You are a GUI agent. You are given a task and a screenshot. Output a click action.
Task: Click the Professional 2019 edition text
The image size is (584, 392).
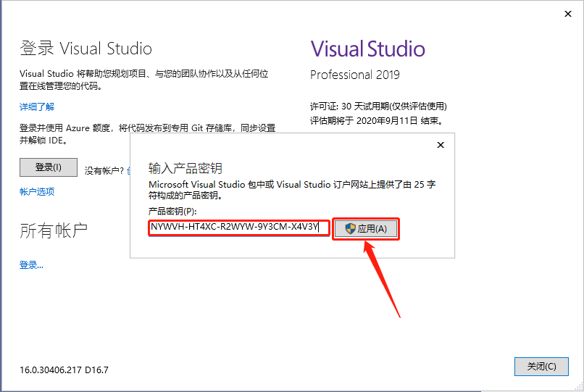point(355,75)
